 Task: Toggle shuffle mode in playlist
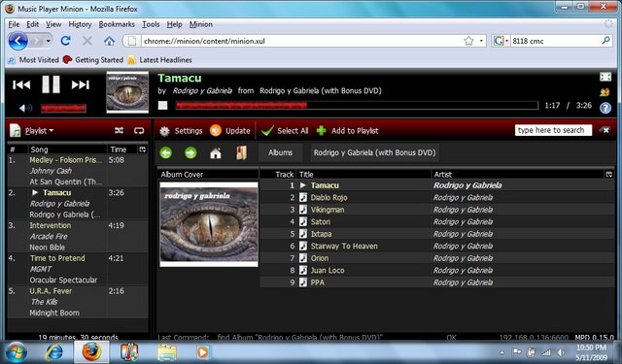pyautogui.click(x=119, y=130)
